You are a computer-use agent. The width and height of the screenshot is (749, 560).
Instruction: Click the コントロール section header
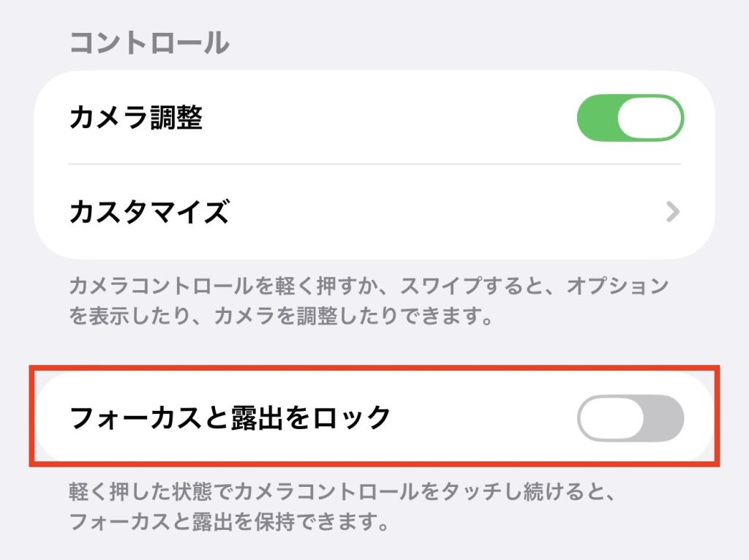149,43
